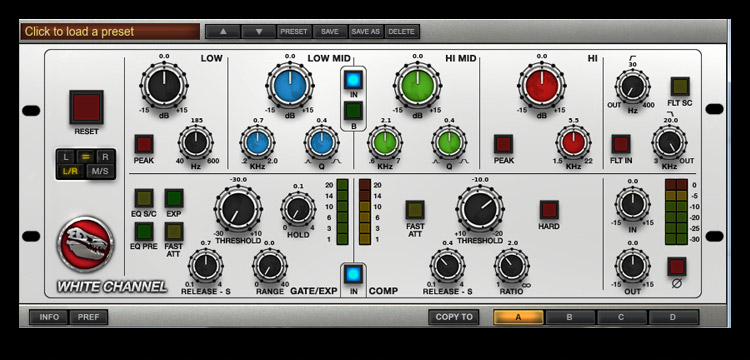Open the PREF preferences

88,317
